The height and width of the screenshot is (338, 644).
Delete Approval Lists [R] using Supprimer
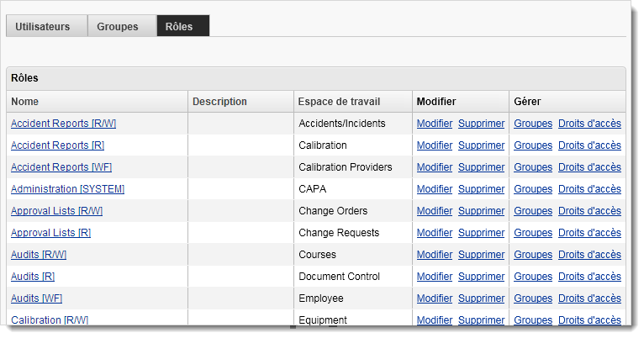[x=482, y=233]
